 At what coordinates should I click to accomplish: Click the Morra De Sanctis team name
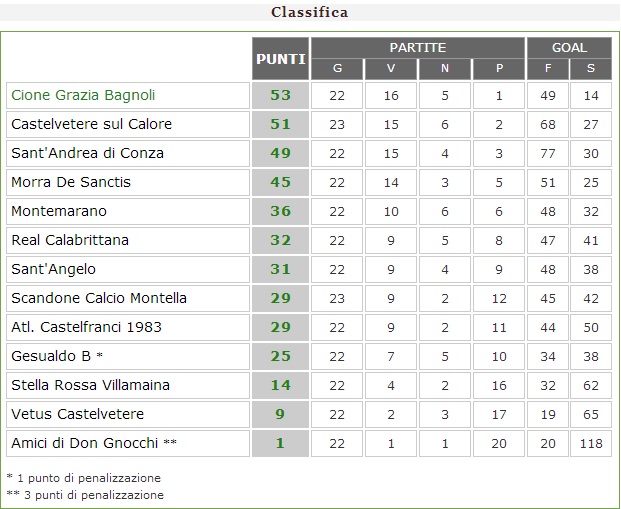coord(71,183)
